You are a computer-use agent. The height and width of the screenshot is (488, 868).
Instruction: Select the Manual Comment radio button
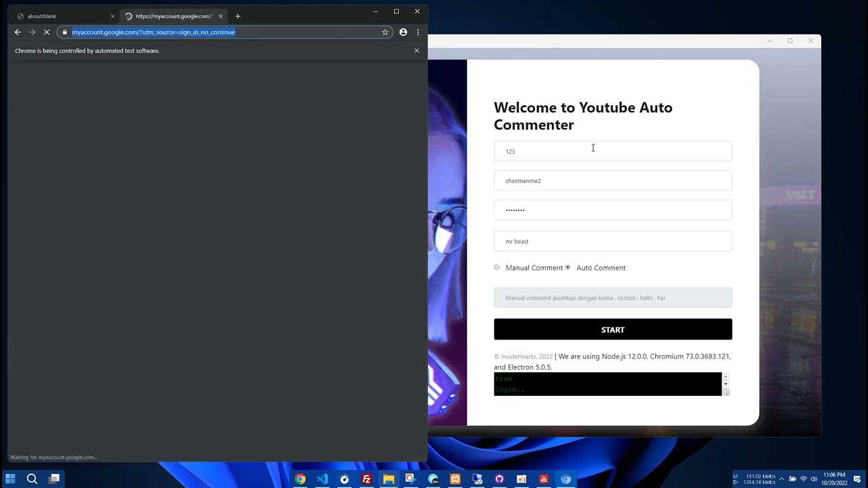pyautogui.click(x=497, y=267)
